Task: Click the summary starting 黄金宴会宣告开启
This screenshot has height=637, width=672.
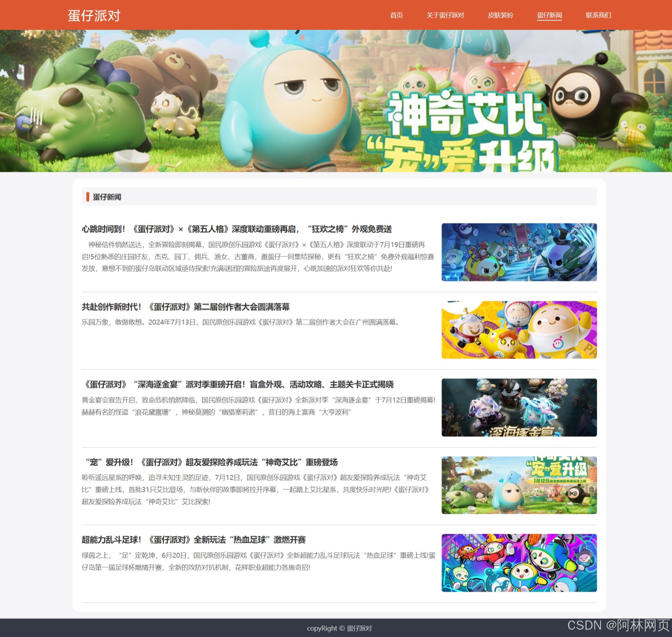Action: pyautogui.click(x=258, y=406)
